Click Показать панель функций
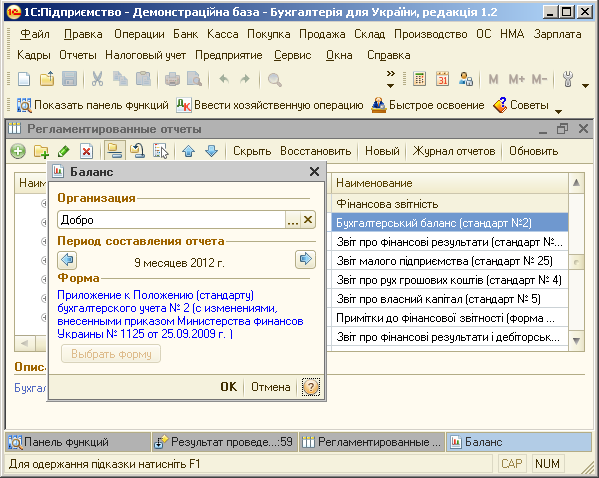 (x=92, y=105)
